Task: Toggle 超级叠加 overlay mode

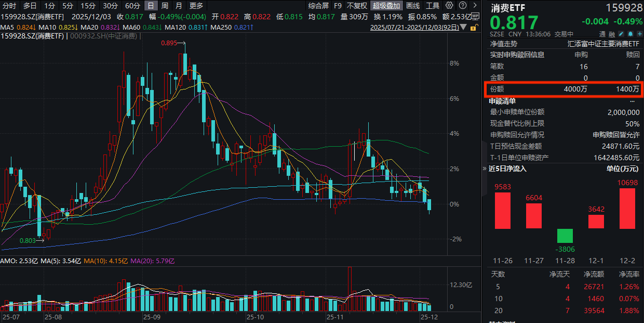Action: [386, 6]
